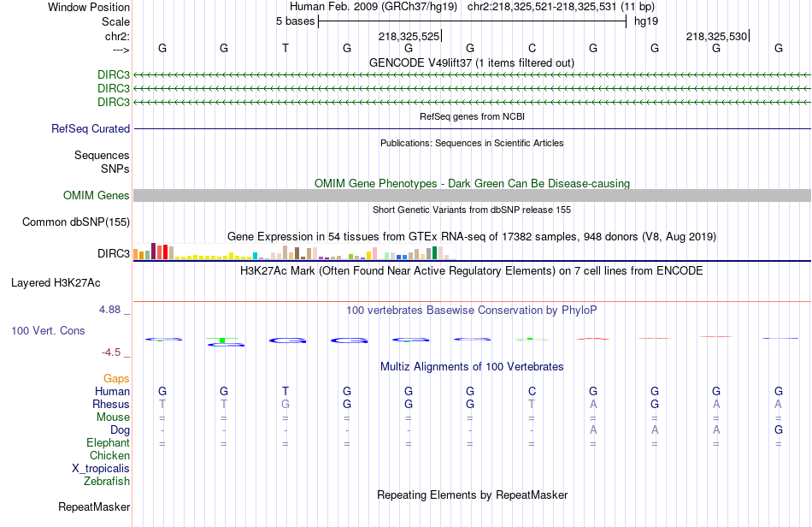Open OMIM Gene Phenotypes track title
Screen dimensions: 812x527
[x=472, y=183]
